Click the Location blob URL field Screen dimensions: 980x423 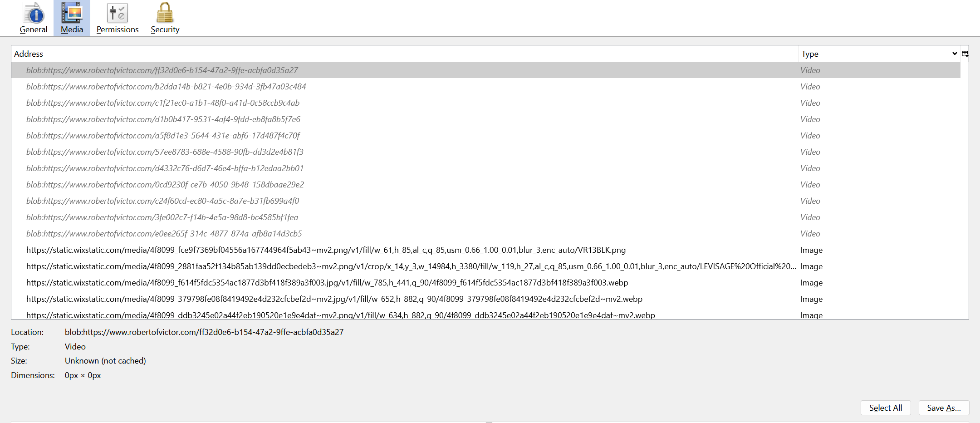coord(204,332)
